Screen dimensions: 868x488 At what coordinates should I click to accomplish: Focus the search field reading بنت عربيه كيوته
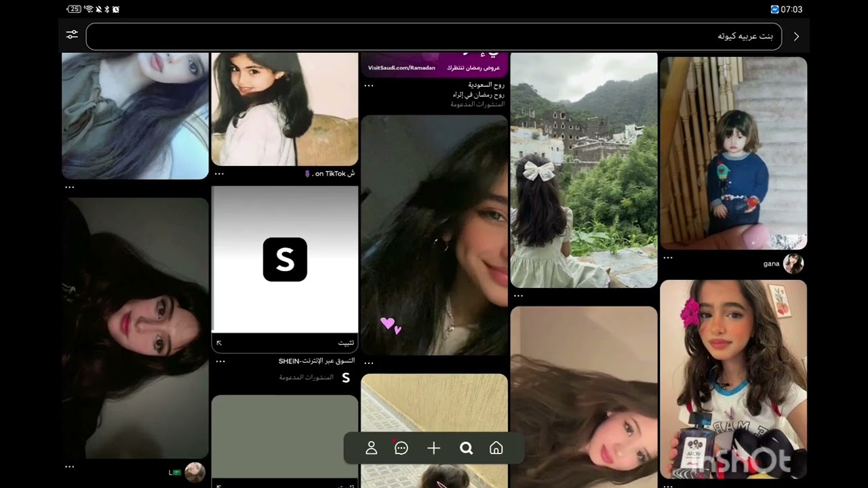[x=434, y=37]
